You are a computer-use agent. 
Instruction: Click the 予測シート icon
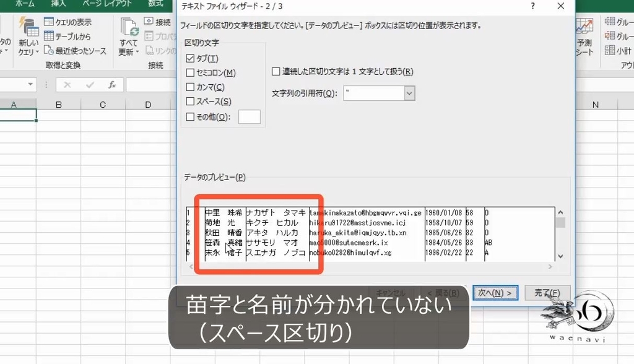584,27
